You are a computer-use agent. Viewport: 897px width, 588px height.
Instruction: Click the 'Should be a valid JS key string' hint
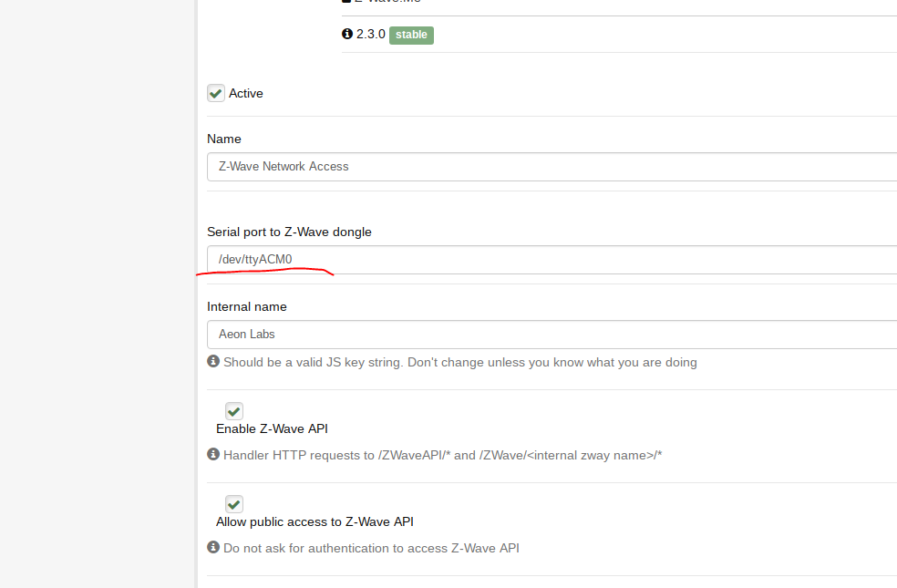pyautogui.click(x=460, y=363)
